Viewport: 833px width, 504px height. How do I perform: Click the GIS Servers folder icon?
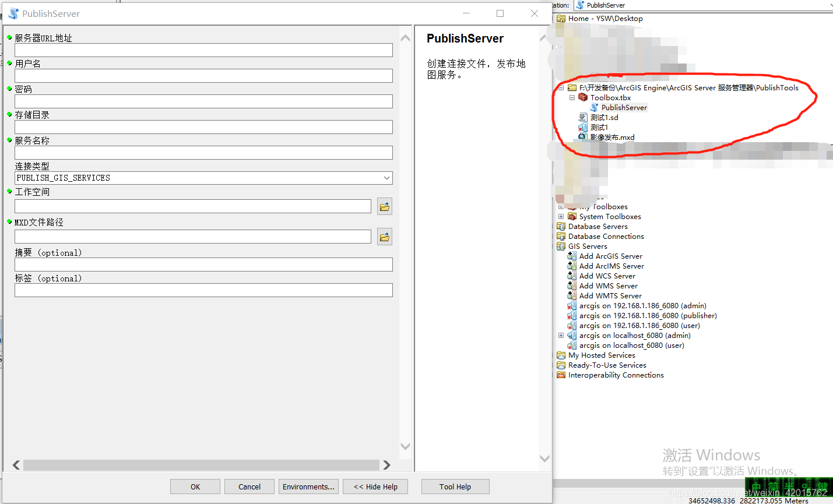561,246
